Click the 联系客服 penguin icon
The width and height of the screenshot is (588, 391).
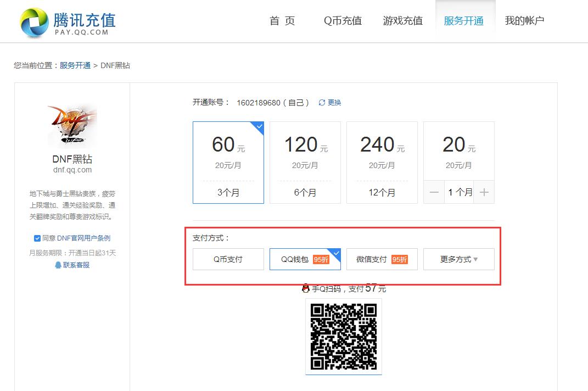point(58,265)
